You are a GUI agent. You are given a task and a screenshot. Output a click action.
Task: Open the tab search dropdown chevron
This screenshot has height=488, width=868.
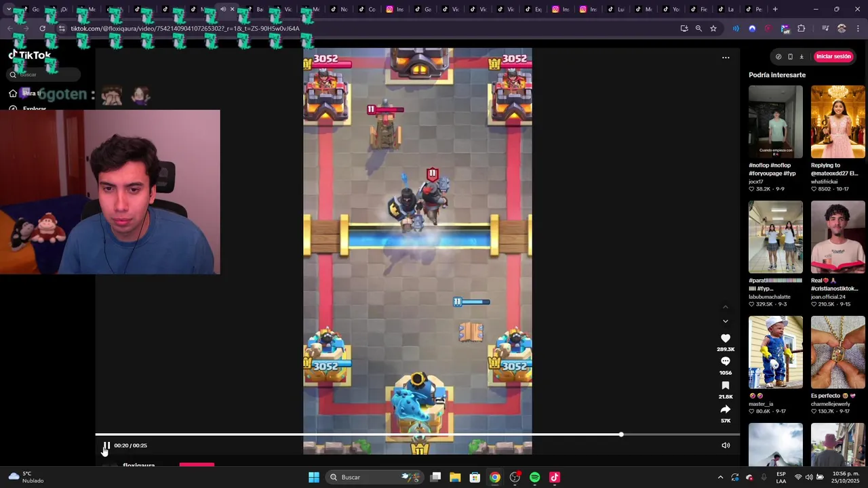(8, 9)
